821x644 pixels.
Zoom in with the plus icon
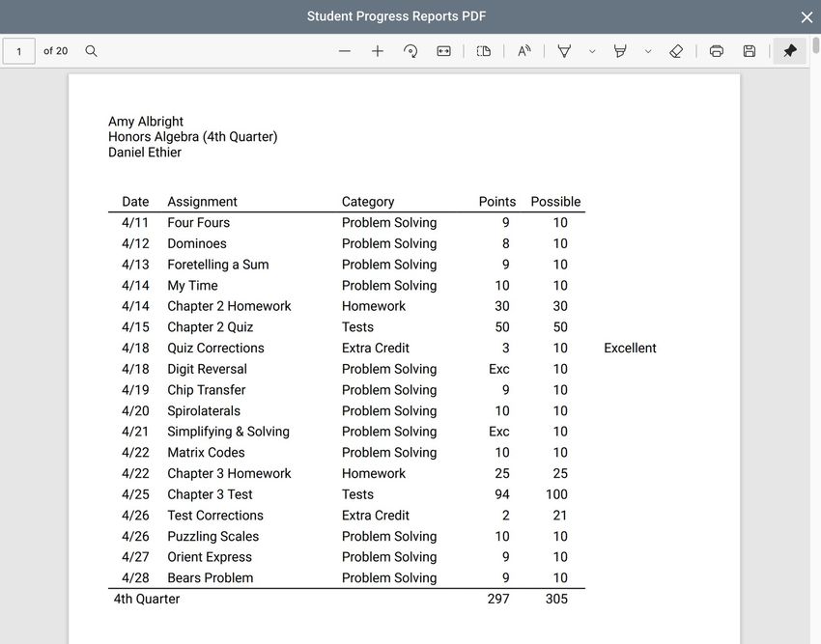[378, 51]
